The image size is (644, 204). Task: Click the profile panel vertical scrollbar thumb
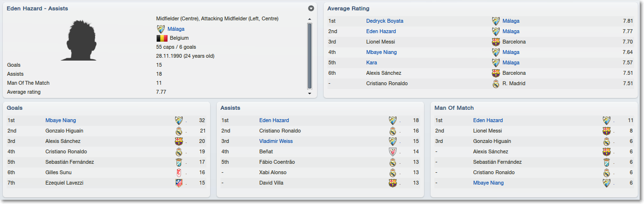[310, 56]
